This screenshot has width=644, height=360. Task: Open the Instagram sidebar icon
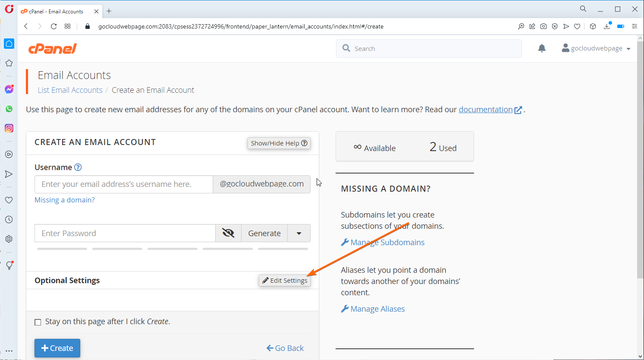click(9, 128)
